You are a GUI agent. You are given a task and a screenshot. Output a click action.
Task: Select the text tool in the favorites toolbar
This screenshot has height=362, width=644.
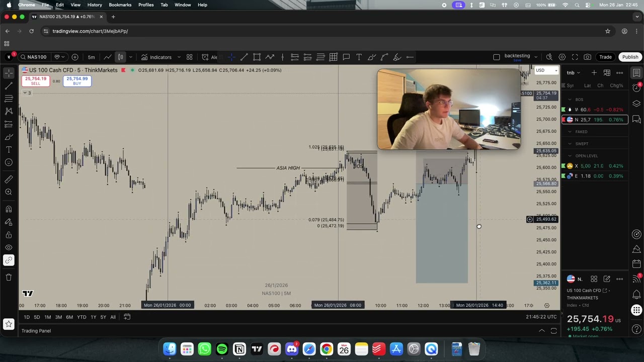[359, 57]
